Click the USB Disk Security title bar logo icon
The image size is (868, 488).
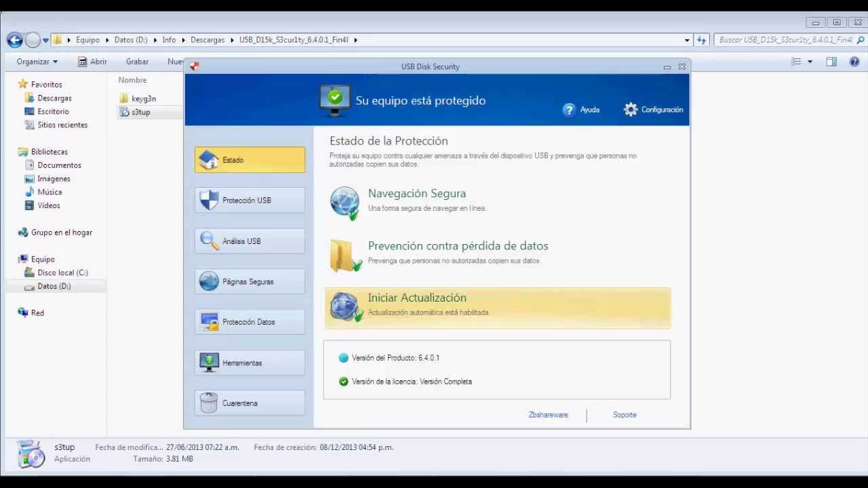[x=195, y=66]
